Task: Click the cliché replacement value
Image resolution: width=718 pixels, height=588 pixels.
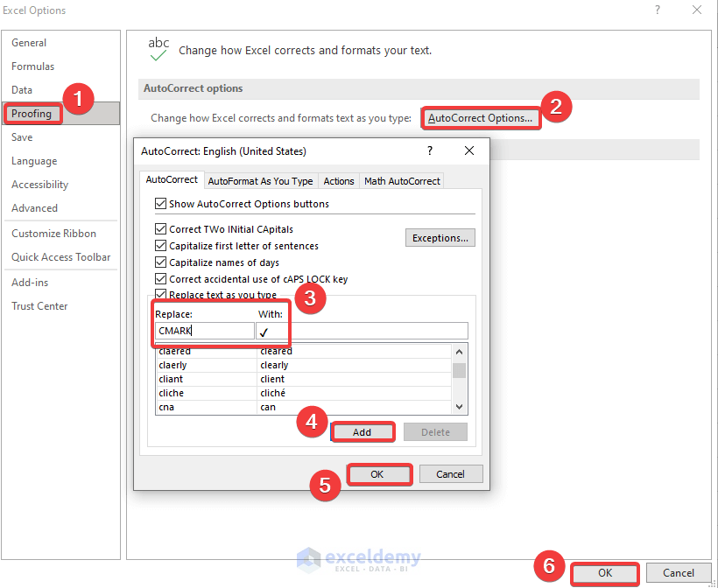Action: 273,393
